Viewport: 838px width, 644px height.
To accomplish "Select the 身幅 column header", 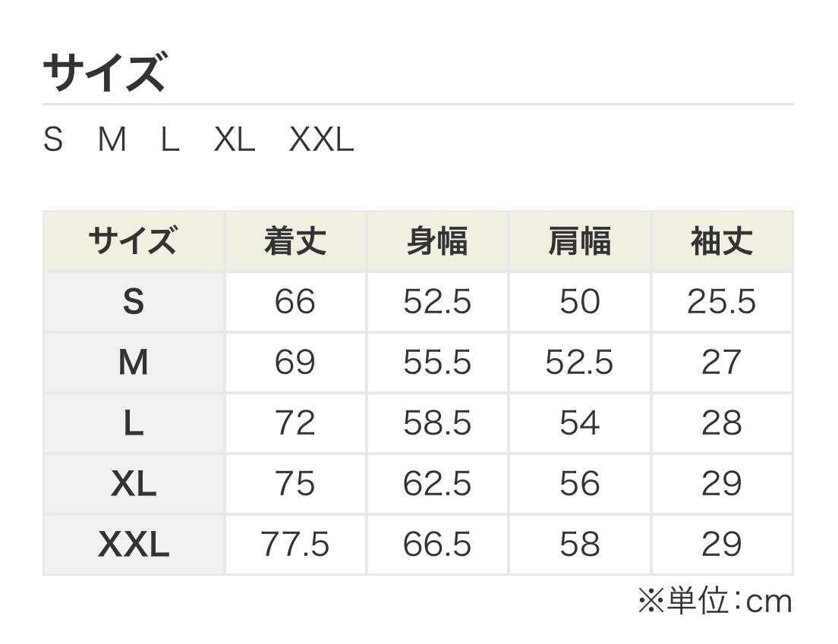I will click(x=437, y=242).
